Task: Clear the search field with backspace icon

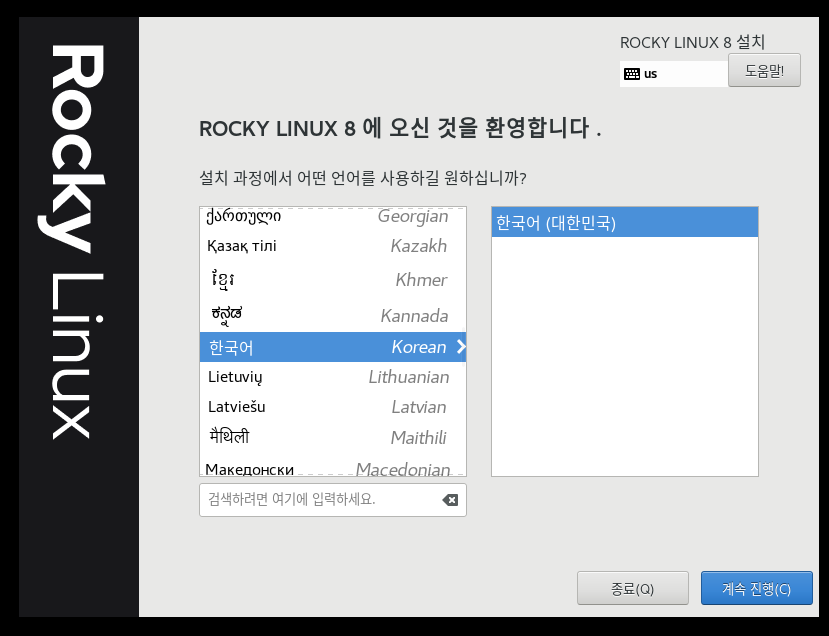Action: pos(450,500)
